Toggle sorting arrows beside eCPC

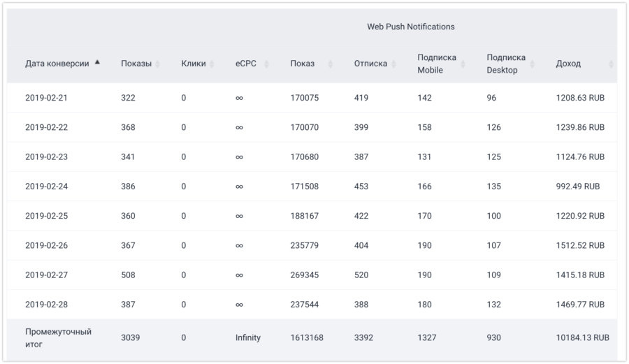[266, 64]
